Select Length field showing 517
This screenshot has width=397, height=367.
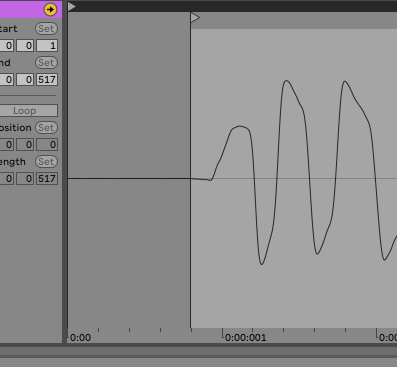[x=47, y=179]
